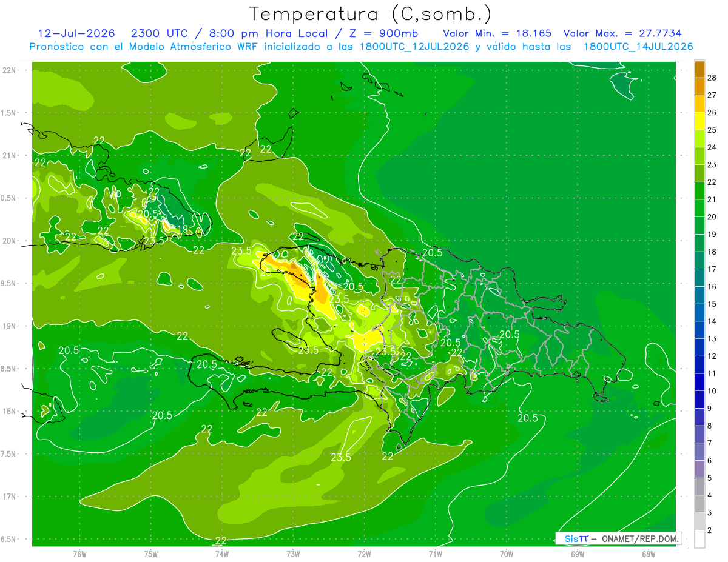
Task: Click the 69W longitude axis label
Action: 577,554
